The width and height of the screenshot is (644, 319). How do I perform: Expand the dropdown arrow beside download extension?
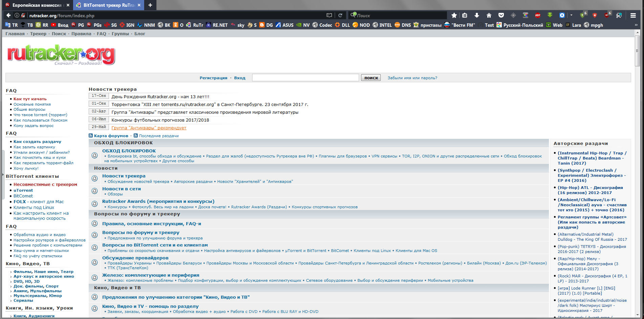571,15
